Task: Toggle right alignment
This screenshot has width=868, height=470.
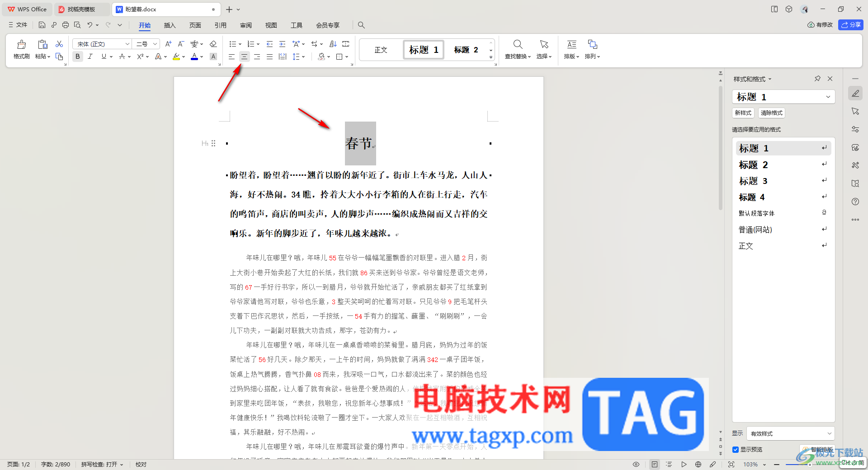Action: tap(257, 56)
